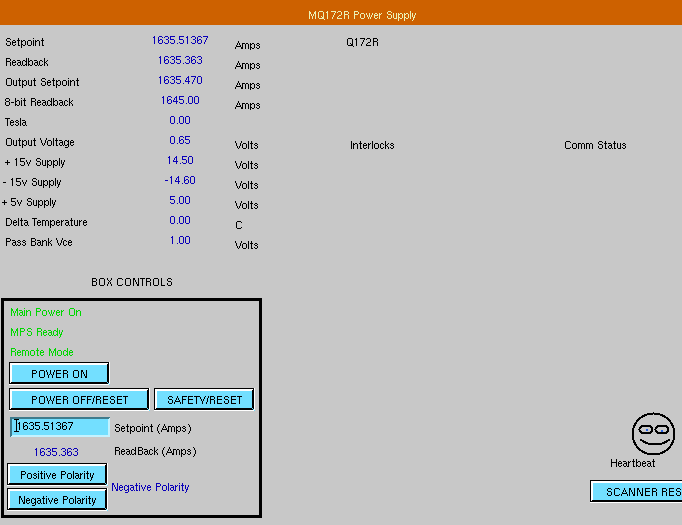
Task: Click the Q172R label
Action: point(362,42)
